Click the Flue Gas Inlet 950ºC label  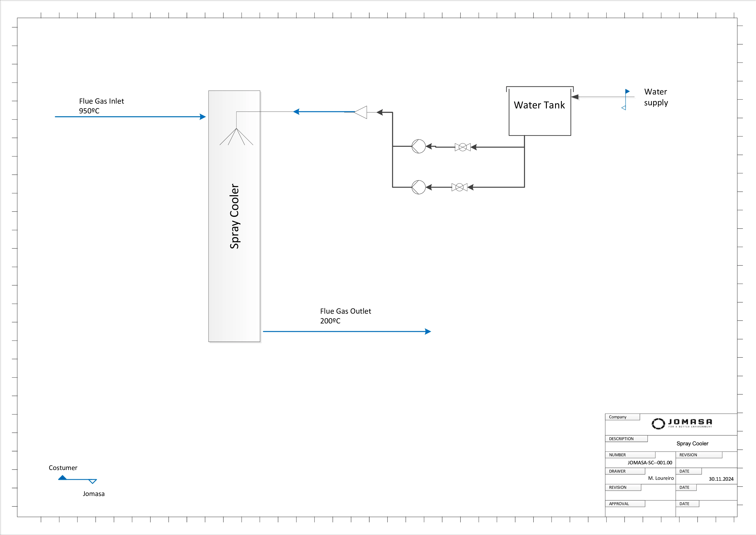[x=101, y=106]
